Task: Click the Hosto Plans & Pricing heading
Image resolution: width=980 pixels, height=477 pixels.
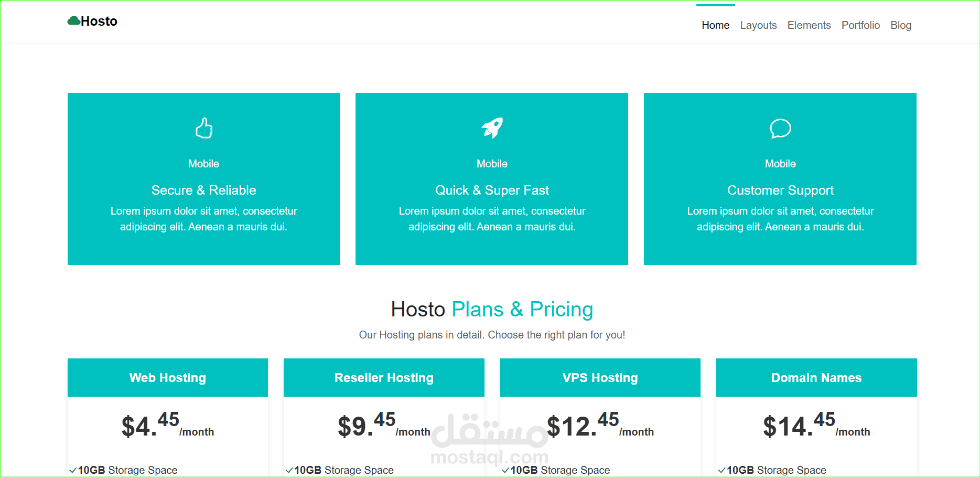Action: point(492,309)
